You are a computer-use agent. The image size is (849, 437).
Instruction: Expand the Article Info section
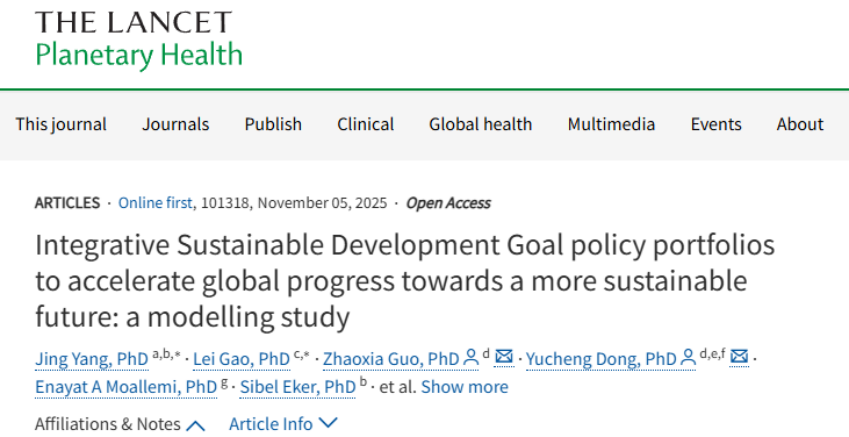coord(283,424)
